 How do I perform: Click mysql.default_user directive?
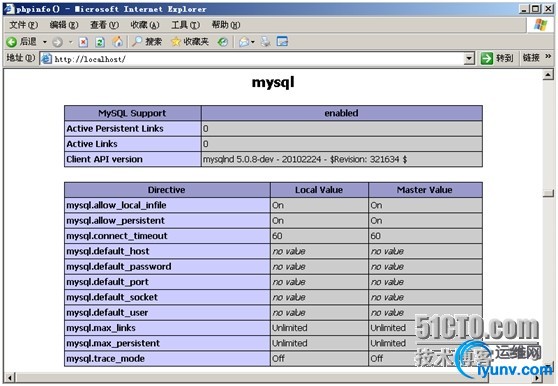[107, 312]
